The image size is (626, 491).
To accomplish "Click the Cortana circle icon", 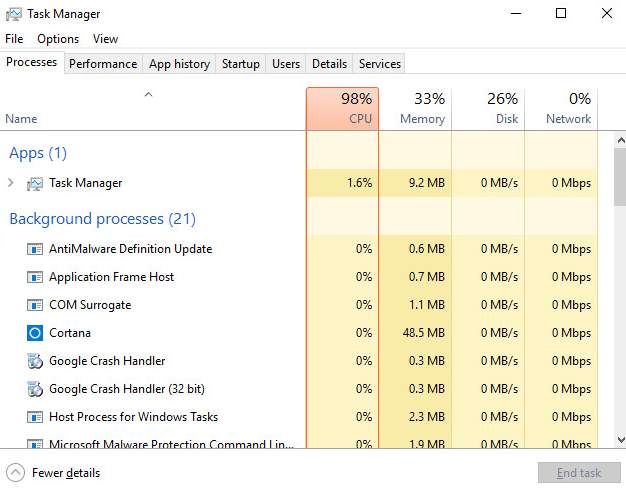I will pyautogui.click(x=35, y=333).
